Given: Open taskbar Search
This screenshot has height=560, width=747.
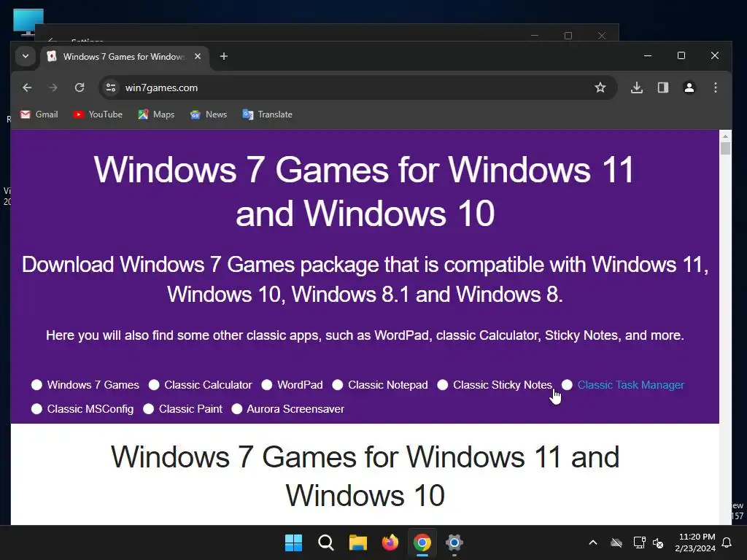Looking at the screenshot, I should pos(326,542).
